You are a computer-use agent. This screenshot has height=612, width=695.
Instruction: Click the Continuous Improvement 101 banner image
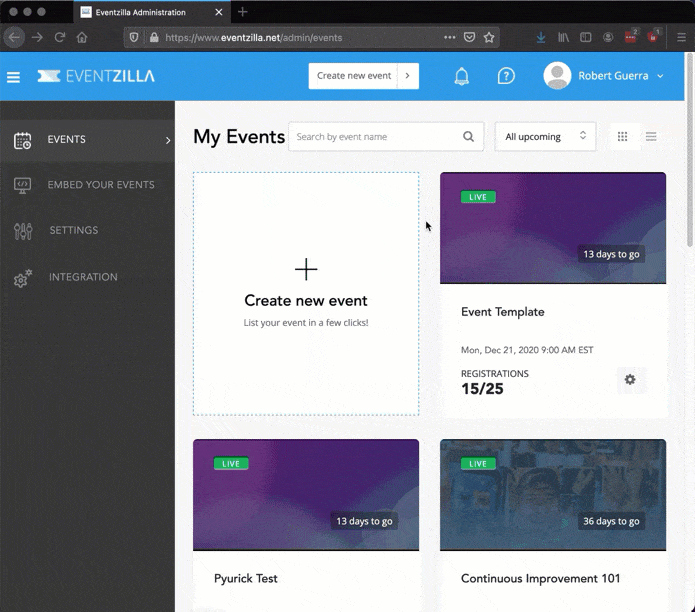point(553,495)
